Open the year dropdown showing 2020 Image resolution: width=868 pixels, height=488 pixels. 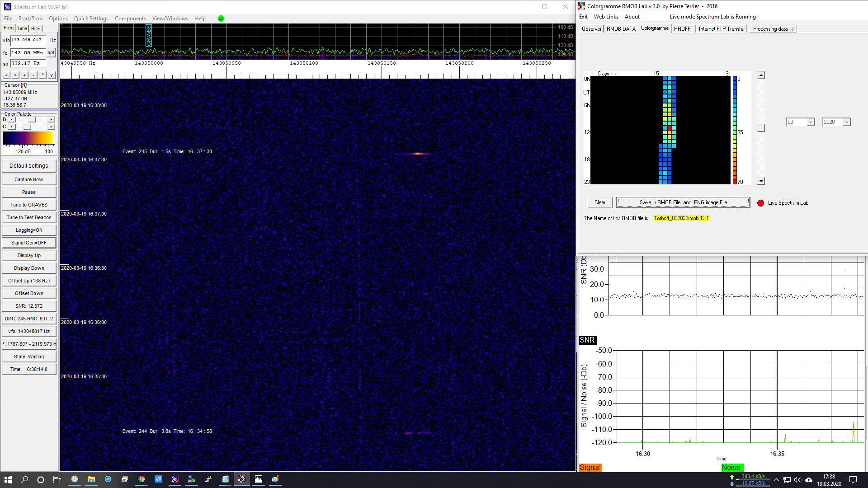[x=847, y=122]
